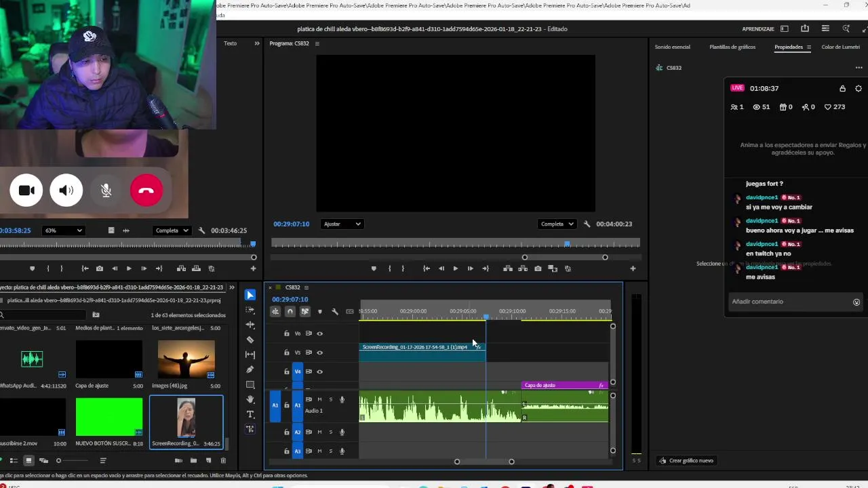Open Program monitor zoom dropdown Ajustar
The height and width of the screenshot is (488, 868).
click(x=342, y=224)
